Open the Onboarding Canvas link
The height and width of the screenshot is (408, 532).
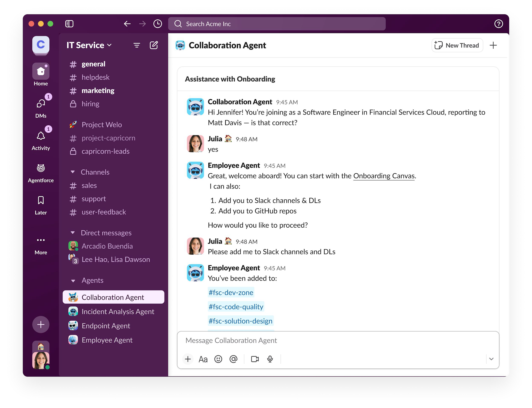click(384, 176)
